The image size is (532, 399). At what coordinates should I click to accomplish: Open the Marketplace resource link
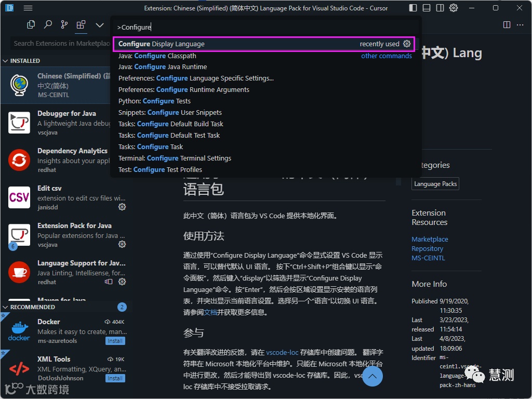pyautogui.click(x=430, y=239)
